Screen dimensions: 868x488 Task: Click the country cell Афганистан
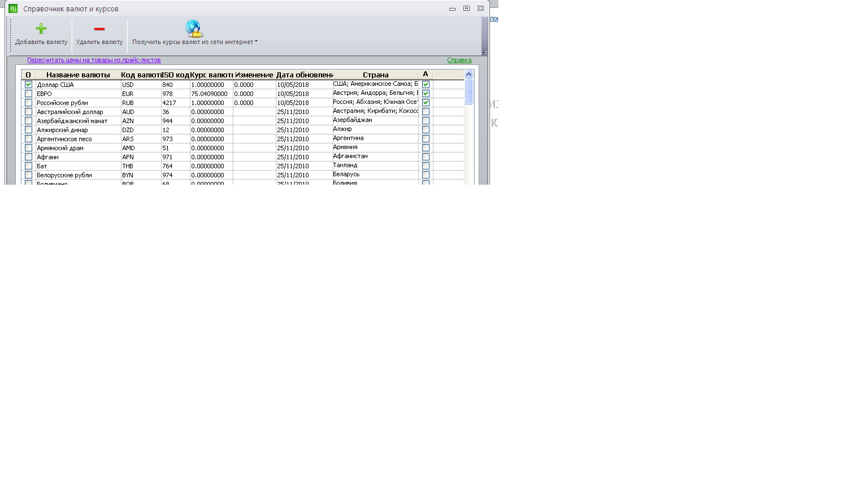point(375,156)
